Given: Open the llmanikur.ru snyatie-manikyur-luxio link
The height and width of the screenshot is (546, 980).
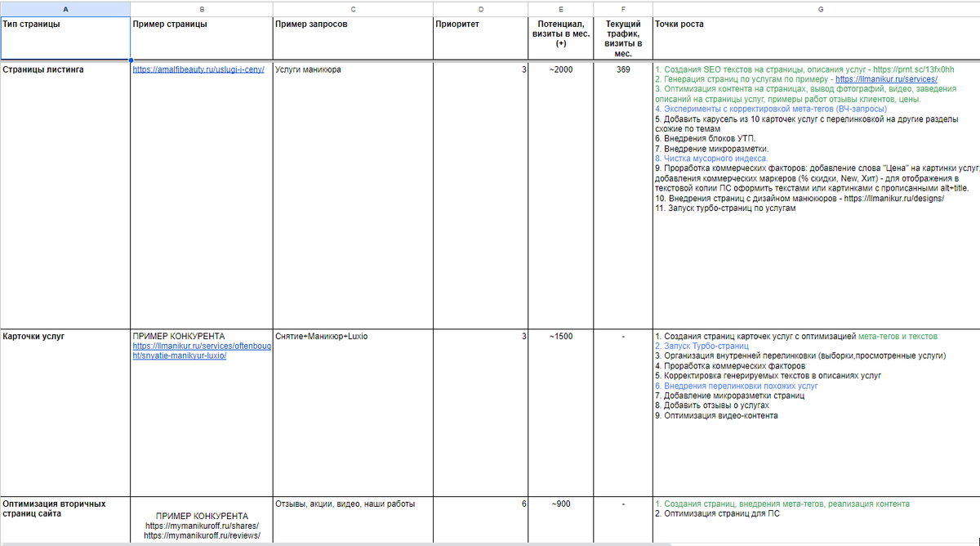Looking at the screenshot, I should 202,351.
